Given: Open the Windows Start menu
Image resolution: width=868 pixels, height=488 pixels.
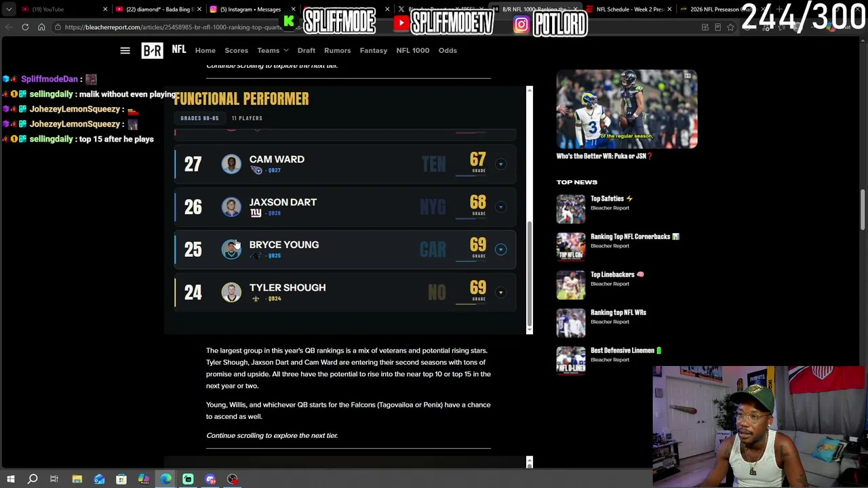Looking at the screenshot, I should coord(11,479).
